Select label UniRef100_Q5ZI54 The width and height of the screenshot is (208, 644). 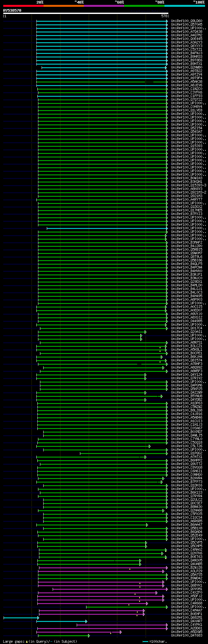187,128
